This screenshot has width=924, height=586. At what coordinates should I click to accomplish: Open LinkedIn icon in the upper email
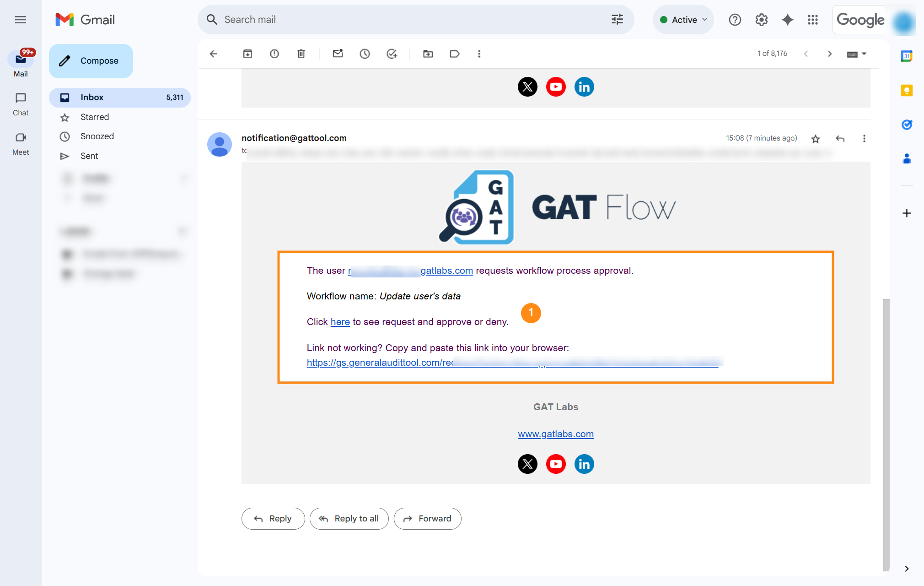[x=584, y=87]
